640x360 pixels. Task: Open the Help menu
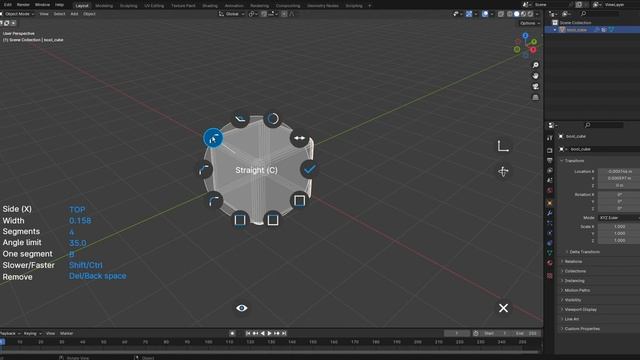tap(59, 5)
